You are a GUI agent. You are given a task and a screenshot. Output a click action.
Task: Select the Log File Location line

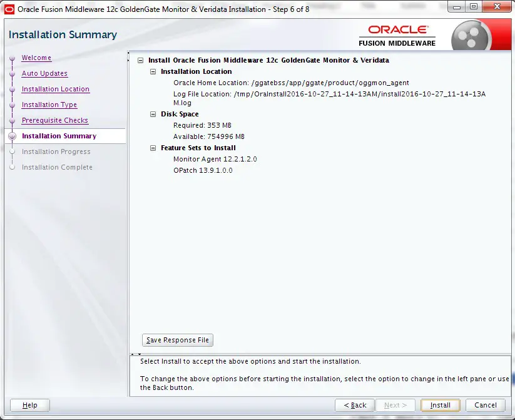[329, 98]
